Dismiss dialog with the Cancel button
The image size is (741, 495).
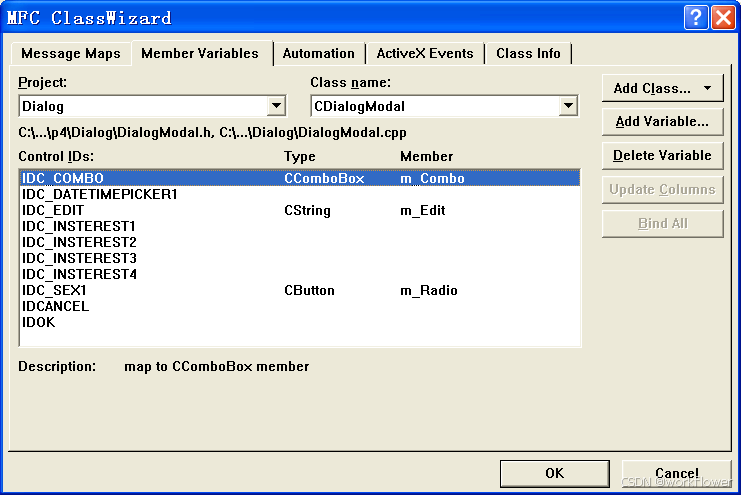tap(676, 473)
